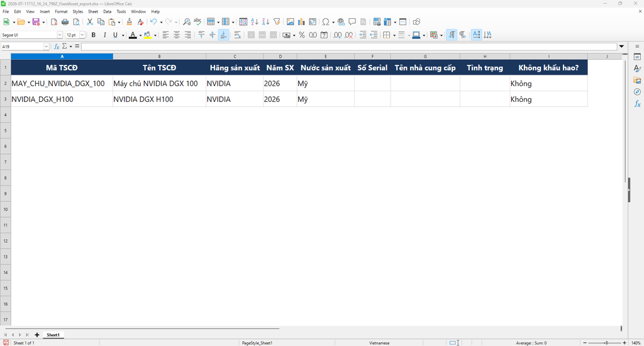644x346 pixels.
Task: Open the Sheet menu
Action: pos(93,11)
